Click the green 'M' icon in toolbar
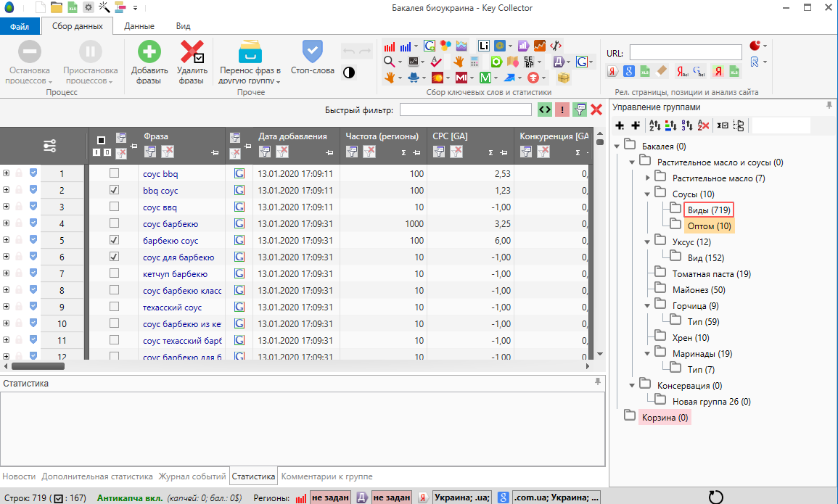Viewport: 838px width, 504px height. pyautogui.click(x=485, y=78)
